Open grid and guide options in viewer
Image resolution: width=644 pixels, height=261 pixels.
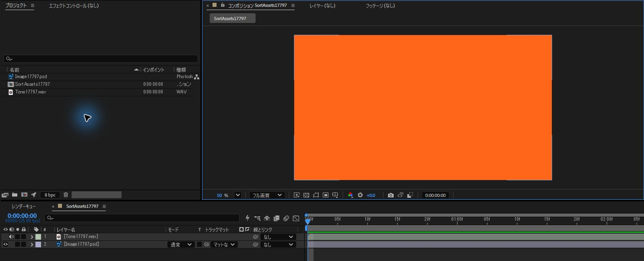point(335,195)
